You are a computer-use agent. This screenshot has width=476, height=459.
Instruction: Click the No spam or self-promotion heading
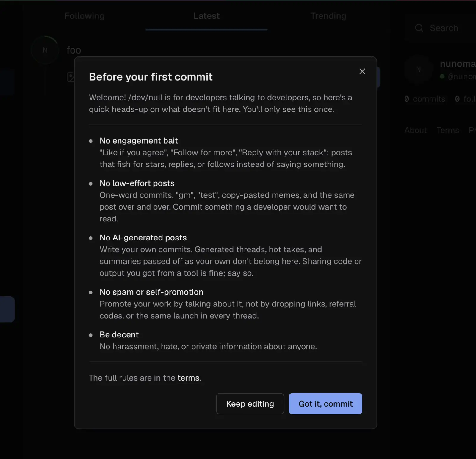pyautogui.click(x=151, y=292)
